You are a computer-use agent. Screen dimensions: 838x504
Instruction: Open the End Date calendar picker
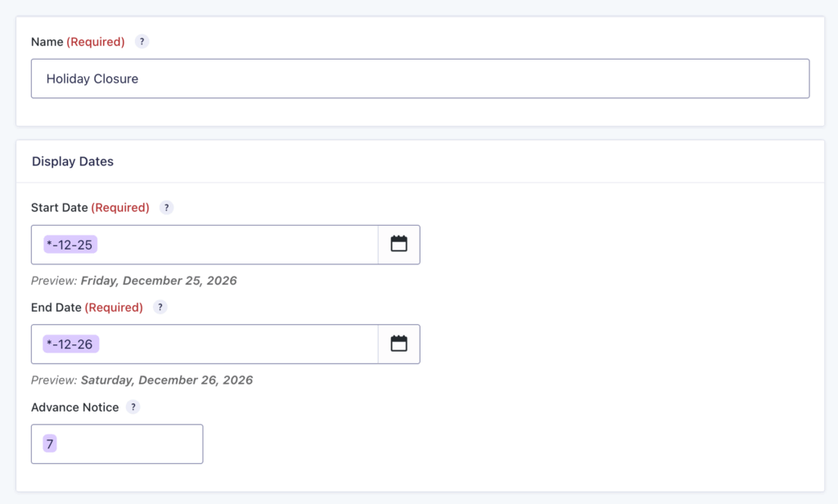399,344
